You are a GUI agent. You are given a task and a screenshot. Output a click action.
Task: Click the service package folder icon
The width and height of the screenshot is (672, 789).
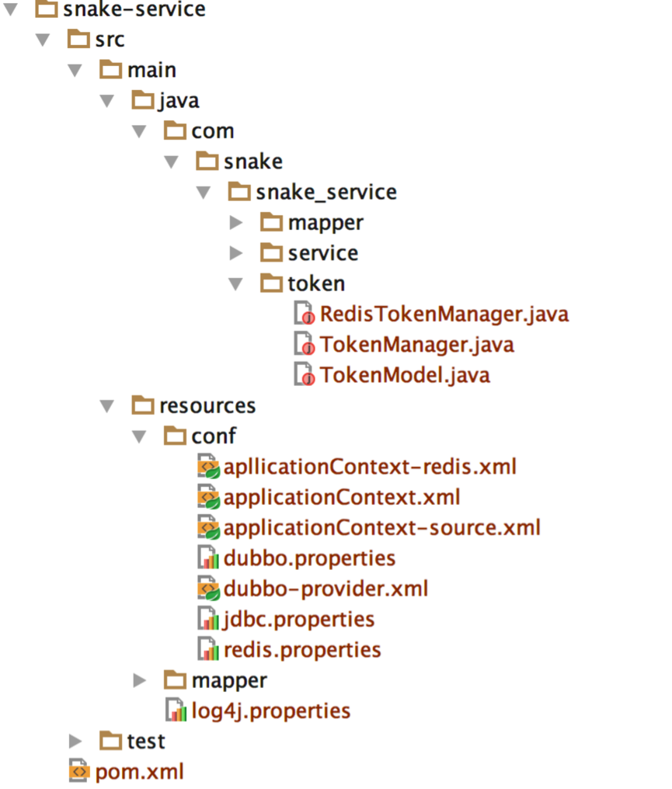click(272, 252)
